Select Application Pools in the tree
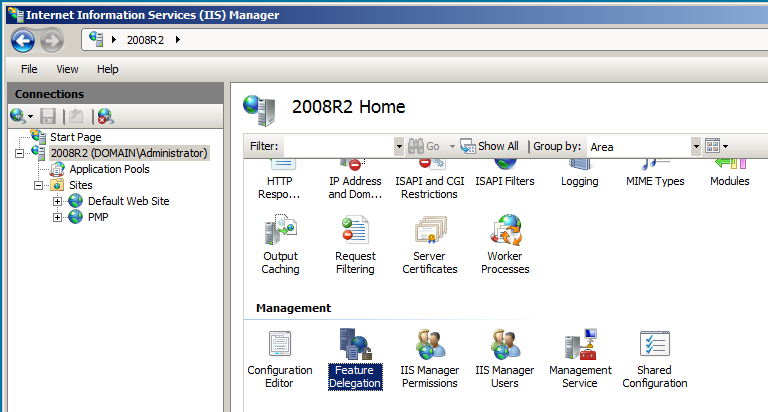The image size is (768, 412). 109,169
